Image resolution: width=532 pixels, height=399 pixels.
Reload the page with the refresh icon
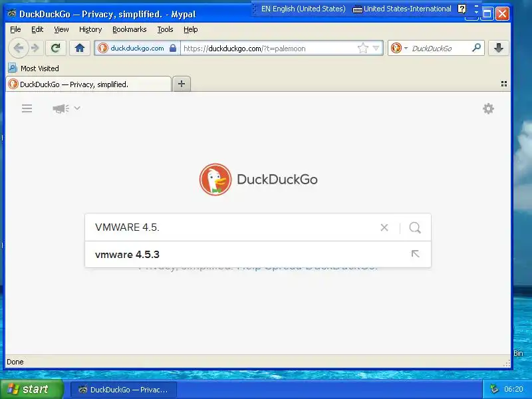click(56, 48)
